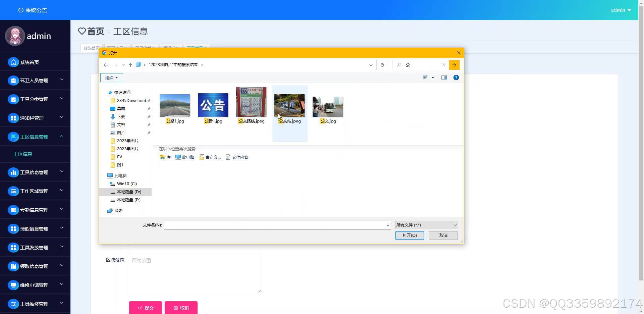Click the pink 提交 button
Viewport: 644px width, 314px height.
click(x=146, y=308)
